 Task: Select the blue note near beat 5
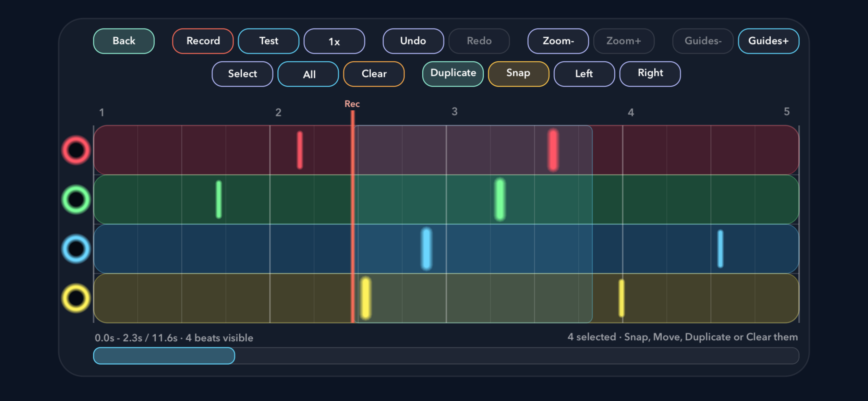(x=720, y=249)
